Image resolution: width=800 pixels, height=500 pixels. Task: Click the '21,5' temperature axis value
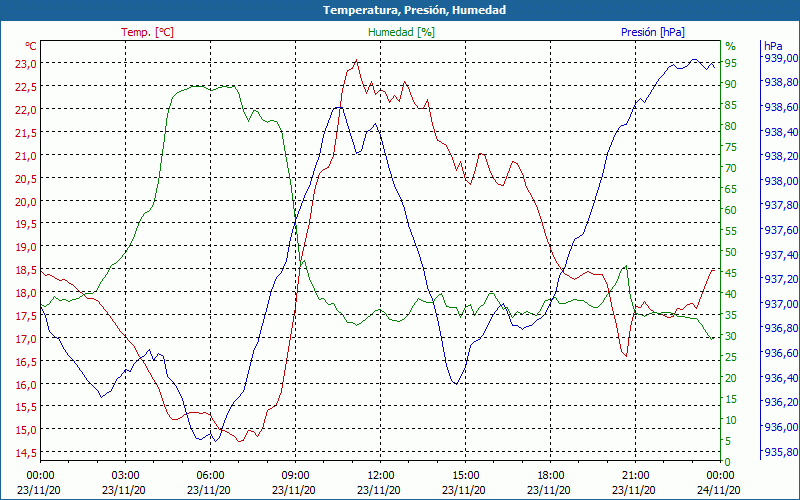coord(26,133)
